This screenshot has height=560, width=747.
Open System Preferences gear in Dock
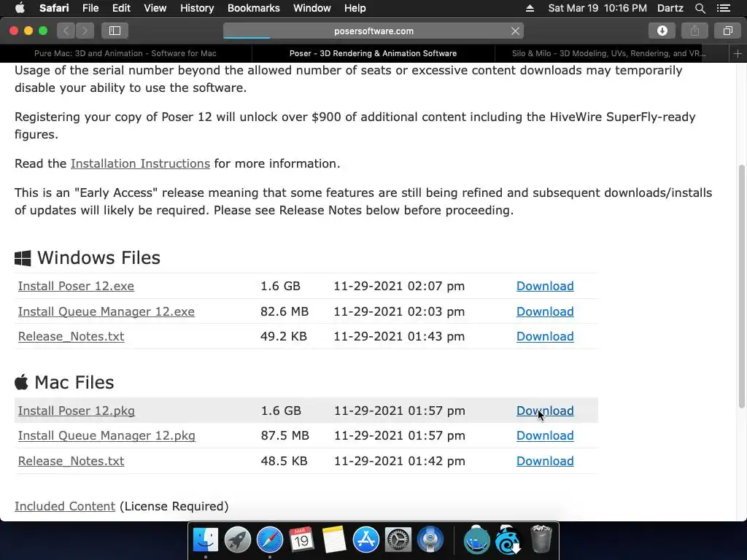[398, 540]
